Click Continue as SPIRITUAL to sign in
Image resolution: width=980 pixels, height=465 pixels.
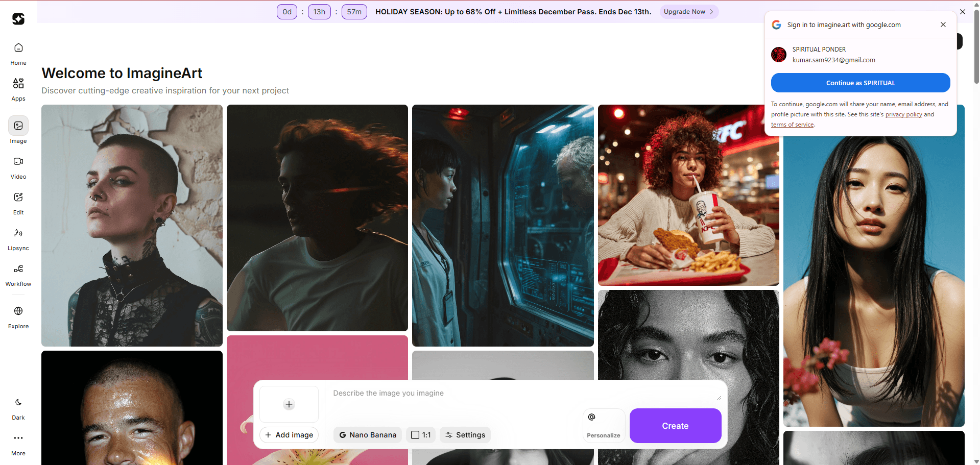coord(860,82)
